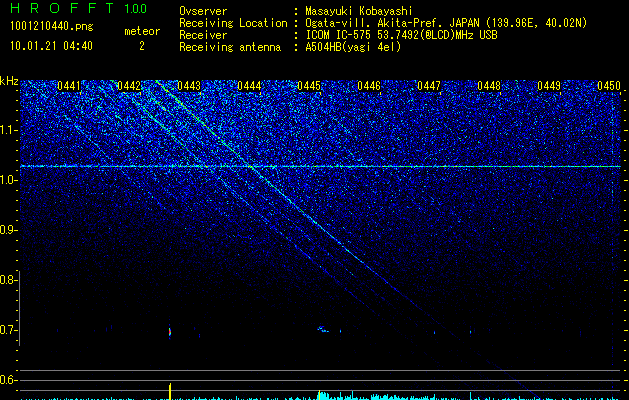
Task: Click time axis marker 0444
Action: 249,86
